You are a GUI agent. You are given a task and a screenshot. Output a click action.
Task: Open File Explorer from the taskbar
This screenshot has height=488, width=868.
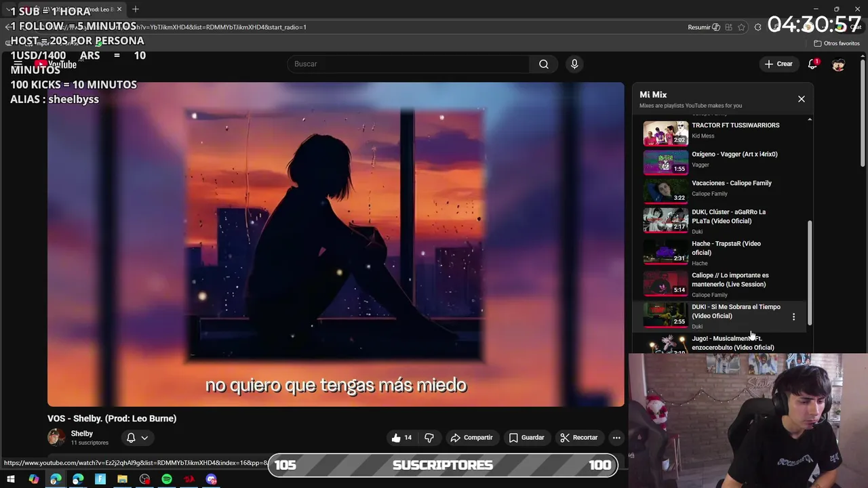coord(122,479)
